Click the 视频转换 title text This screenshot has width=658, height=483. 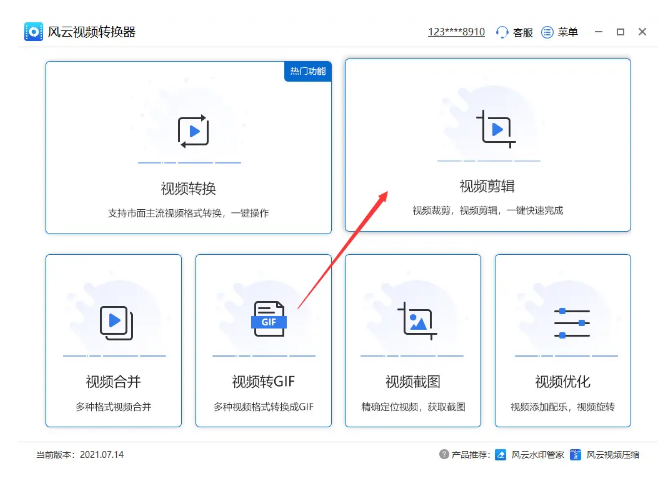188,188
